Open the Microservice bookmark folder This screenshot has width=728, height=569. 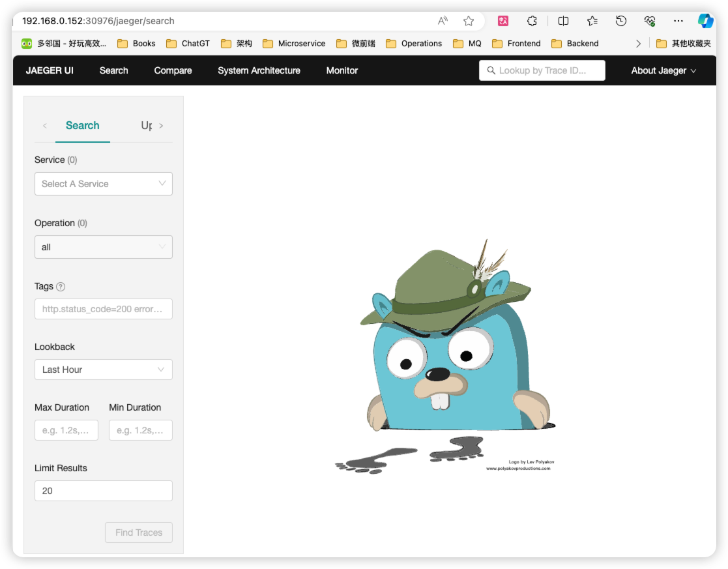coord(294,44)
